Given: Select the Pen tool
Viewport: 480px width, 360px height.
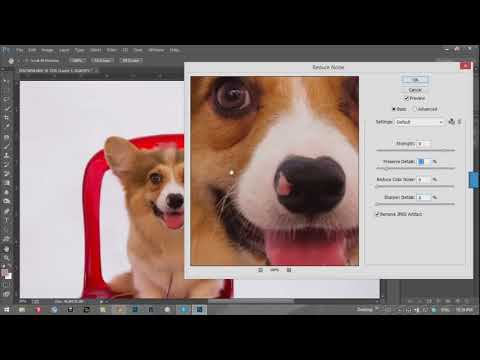Looking at the screenshot, I should pyautogui.click(x=6, y=211).
